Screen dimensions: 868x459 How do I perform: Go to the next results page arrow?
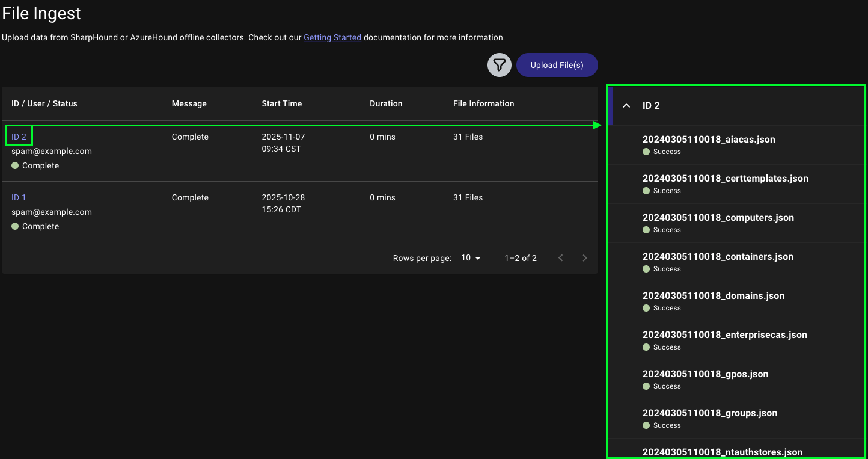point(584,257)
